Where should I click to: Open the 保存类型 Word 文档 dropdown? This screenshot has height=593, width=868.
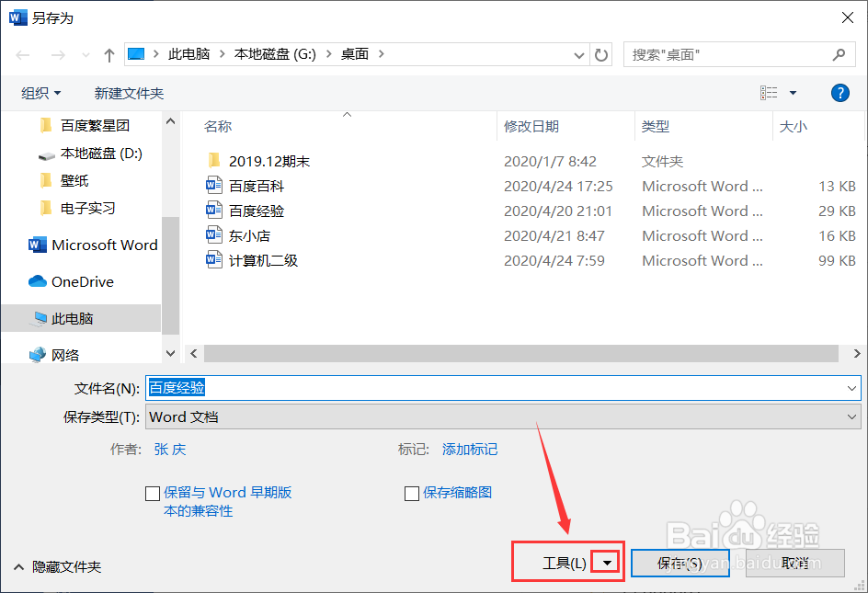coord(503,416)
